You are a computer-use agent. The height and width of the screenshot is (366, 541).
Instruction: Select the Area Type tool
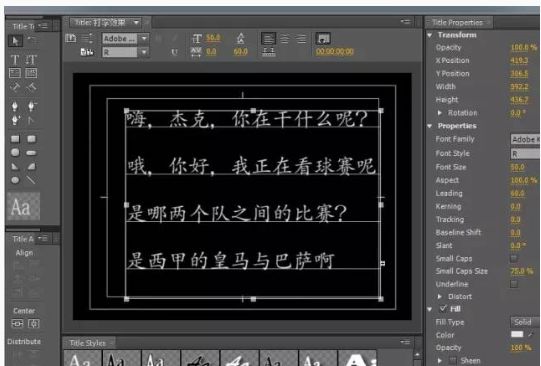pyautogui.click(x=15, y=73)
